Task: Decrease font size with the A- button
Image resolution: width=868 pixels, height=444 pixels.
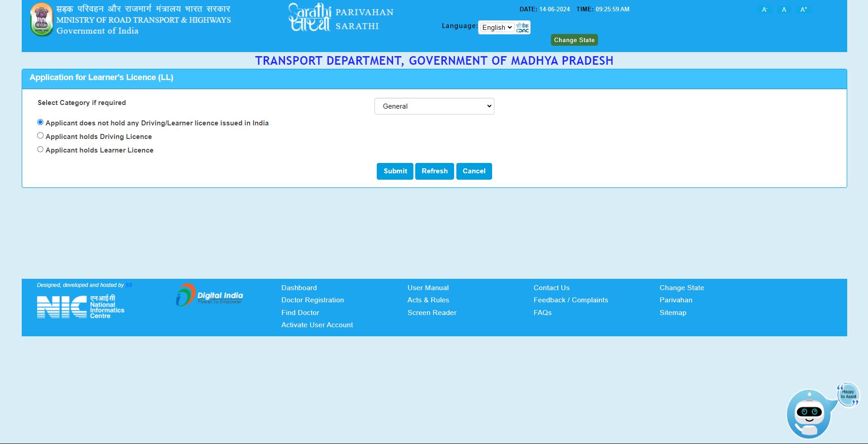Action: tap(764, 10)
